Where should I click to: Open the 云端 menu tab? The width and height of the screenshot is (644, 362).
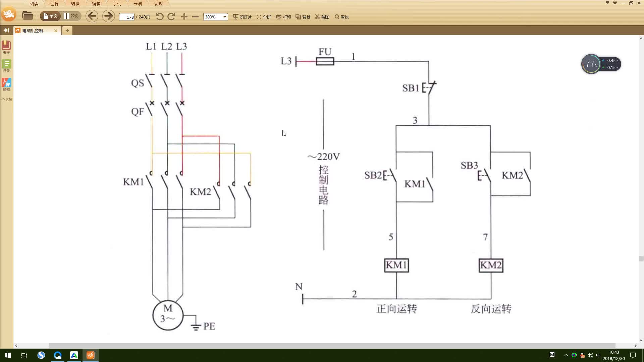[x=138, y=4]
